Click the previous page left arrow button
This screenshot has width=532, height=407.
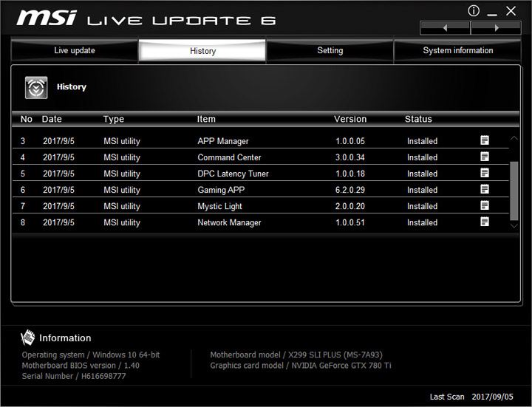(445, 28)
